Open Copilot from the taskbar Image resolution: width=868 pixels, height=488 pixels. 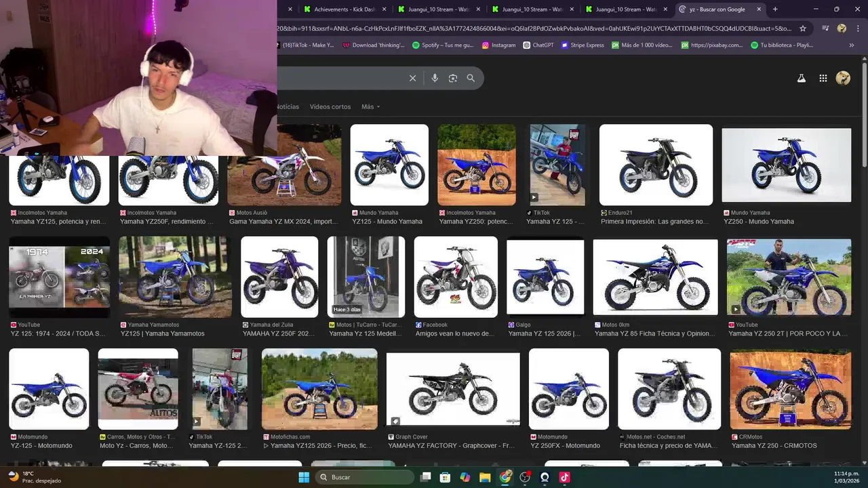(x=465, y=477)
